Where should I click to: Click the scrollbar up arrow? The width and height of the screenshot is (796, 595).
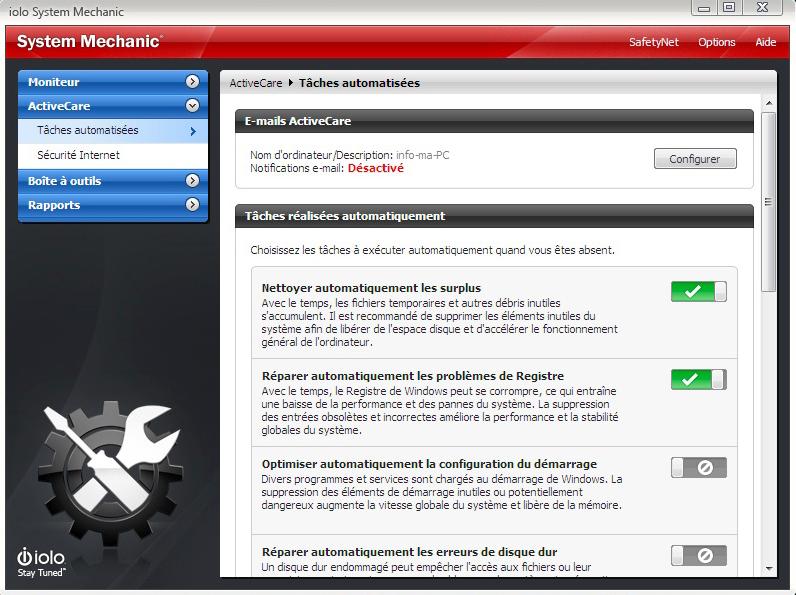(x=769, y=103)
